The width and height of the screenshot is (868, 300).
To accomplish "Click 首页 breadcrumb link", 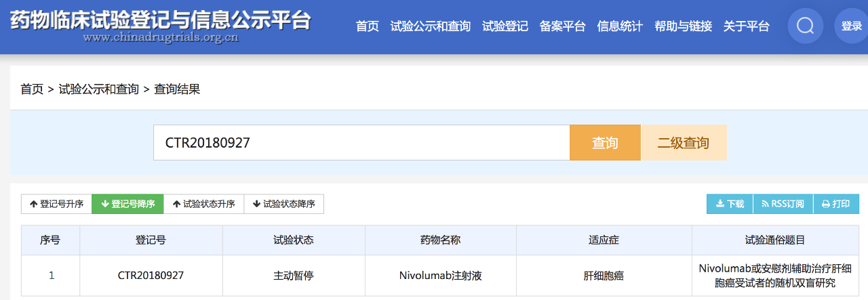I will pyautogui.click(x=32, y=89).
